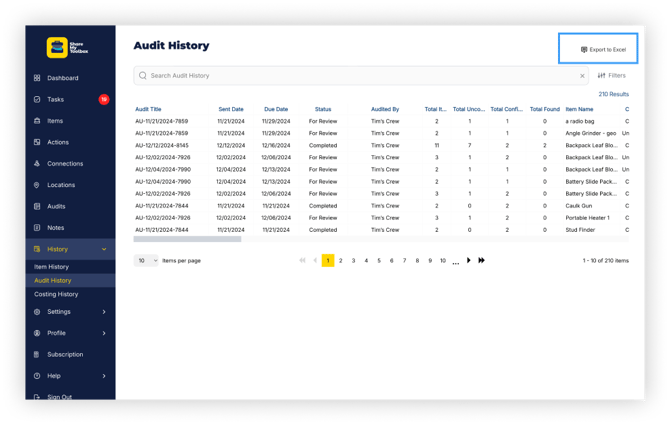Open the Locations menu item
The height and width of the screenshot is (425, 670).
(61, 185)
